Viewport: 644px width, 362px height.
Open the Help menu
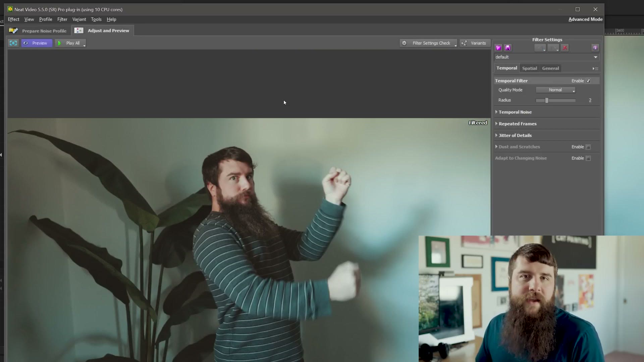[111, 19]
